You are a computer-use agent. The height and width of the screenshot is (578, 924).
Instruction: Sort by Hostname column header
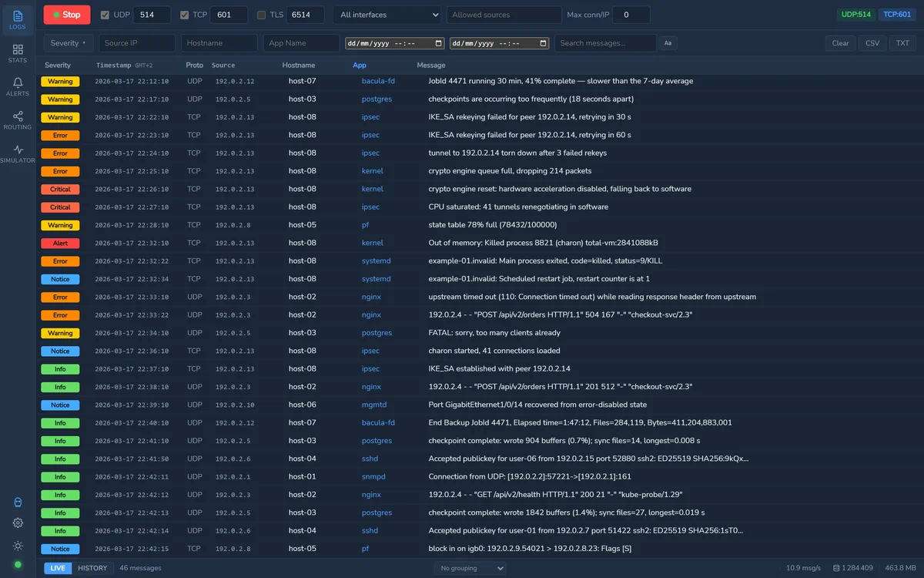point(299,66)
